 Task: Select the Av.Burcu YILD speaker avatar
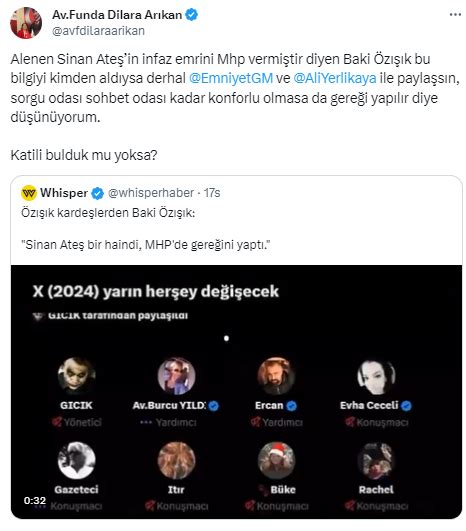click(x=176, y=376)
